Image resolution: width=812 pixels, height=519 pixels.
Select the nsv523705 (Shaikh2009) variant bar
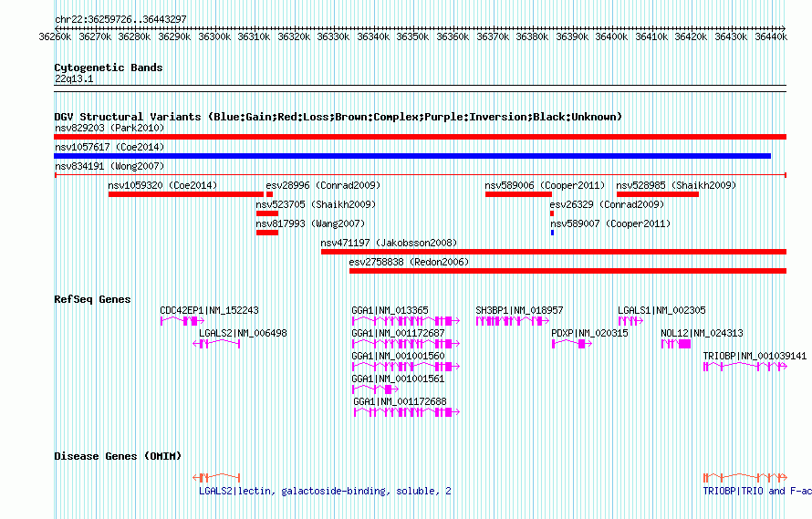tap(267, 213)
